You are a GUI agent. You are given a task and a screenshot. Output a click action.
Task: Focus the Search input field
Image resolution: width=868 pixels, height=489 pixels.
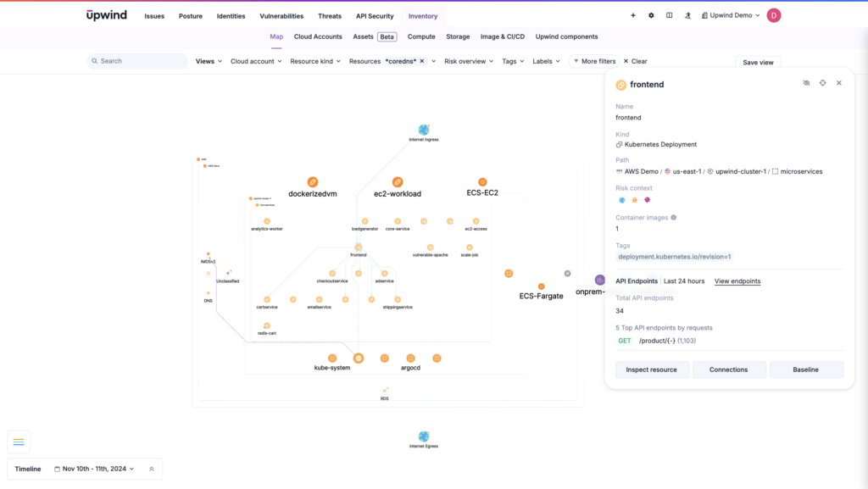(140, 61)
